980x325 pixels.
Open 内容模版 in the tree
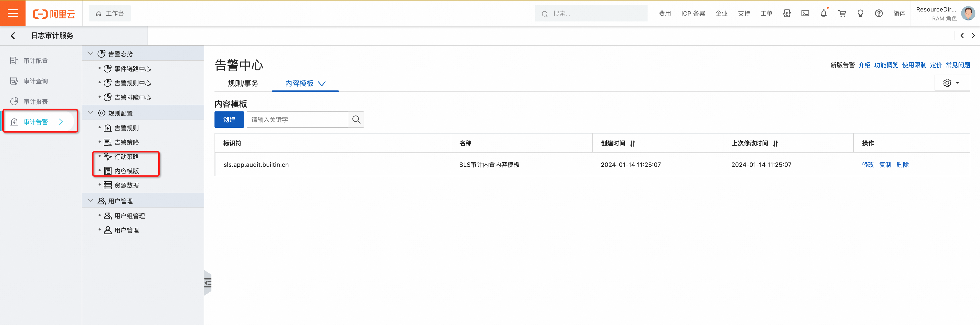pyautogui.click(x=126, y=171)
